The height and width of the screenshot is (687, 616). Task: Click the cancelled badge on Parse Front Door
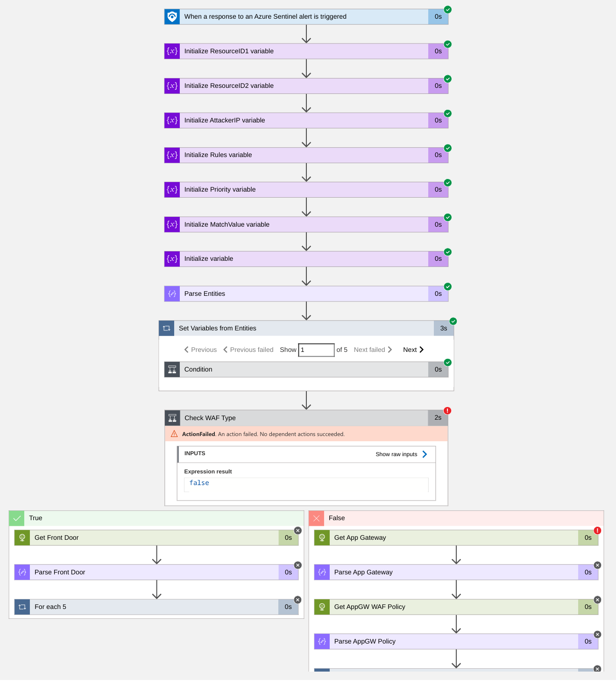click(x=298, y=565)
